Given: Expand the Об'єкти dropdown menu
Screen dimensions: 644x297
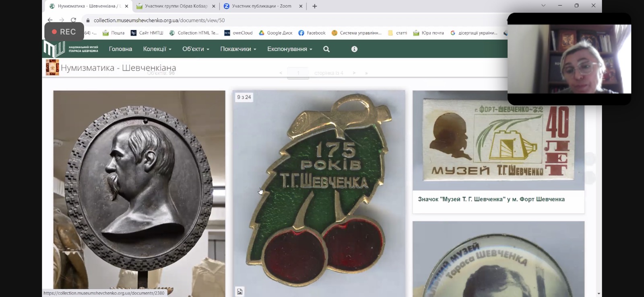Looking at the screenshot, I should tap(196, 49).
